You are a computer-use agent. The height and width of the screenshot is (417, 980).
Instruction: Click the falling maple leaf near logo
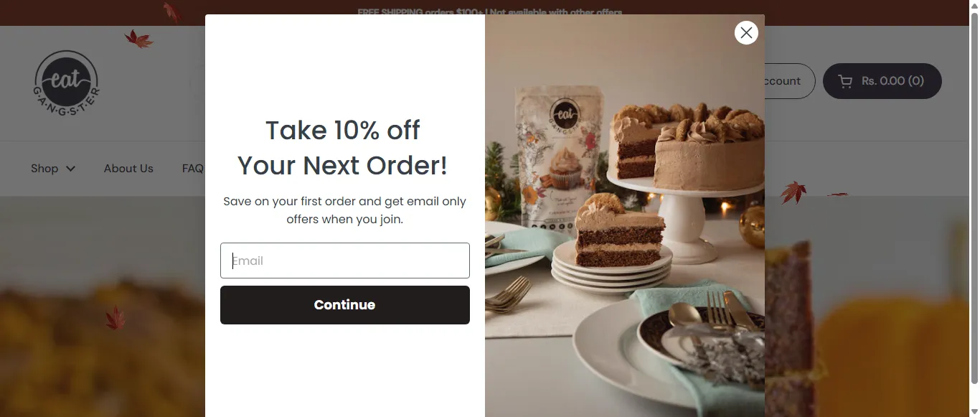[138, 39]
